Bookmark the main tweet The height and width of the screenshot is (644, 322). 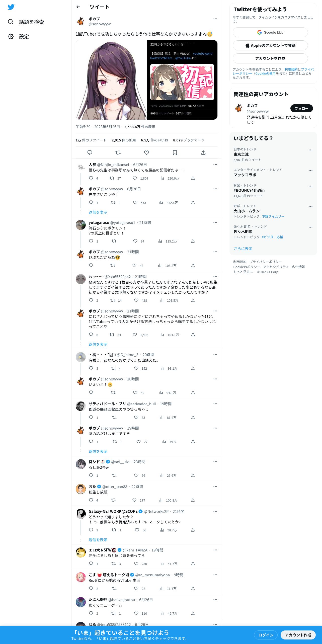click(175, 152)
